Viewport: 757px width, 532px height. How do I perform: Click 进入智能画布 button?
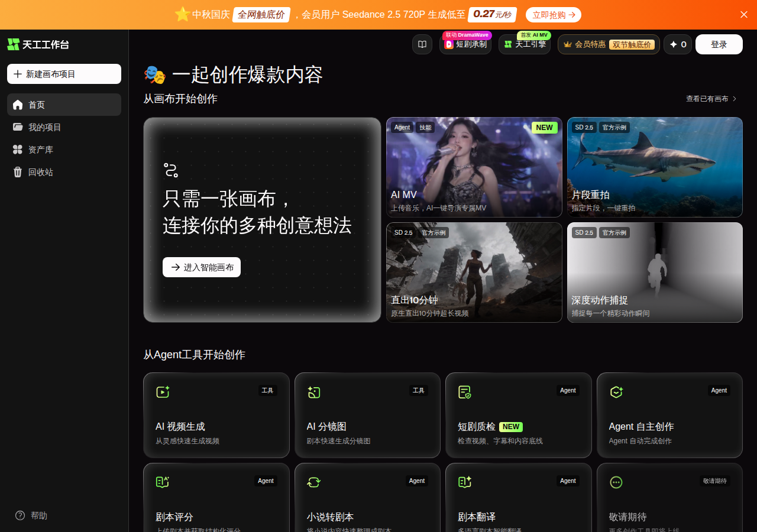pos(202,267)
